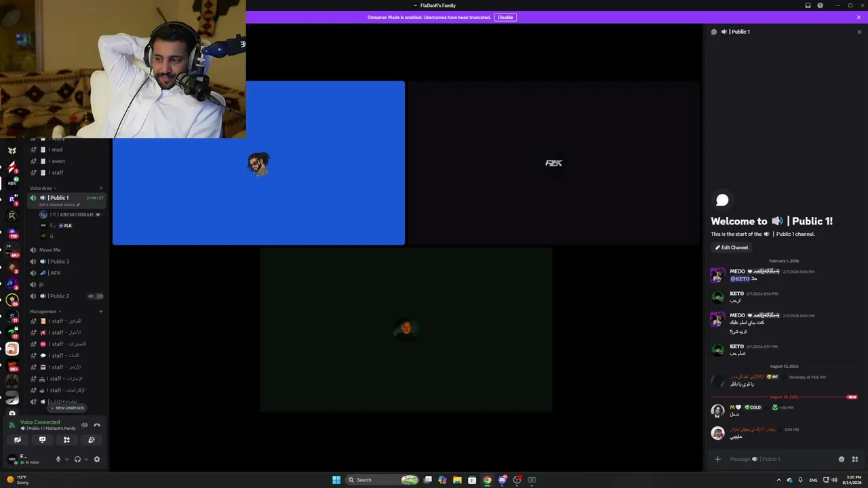Deafen audio with the headphones button
This screenshot has width=868, height=488.
[x=77, y=459]
